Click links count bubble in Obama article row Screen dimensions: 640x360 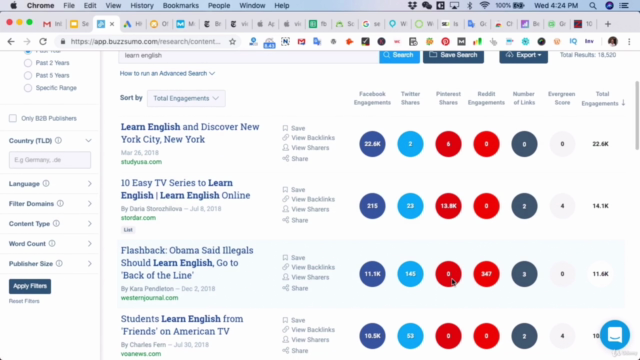click(x=524, y=274)
